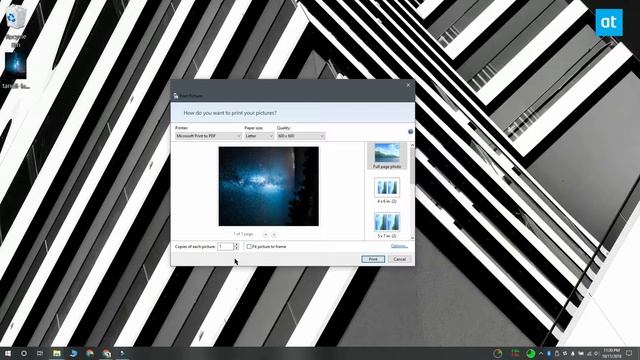The image size is (640, 360).
Task: Open the Quality dropdown
Action: (301, 136)
